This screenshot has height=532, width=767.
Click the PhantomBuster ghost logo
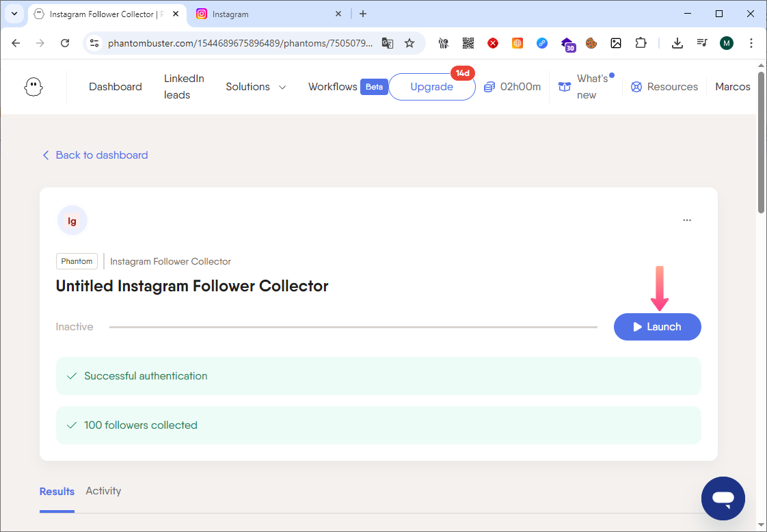click(33, 87)
